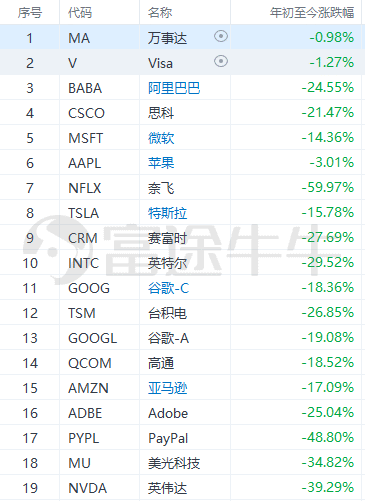The width and height of the screenshot is (365, 501).
Task: Click the -59.97% change value
Action: point(328,187)
